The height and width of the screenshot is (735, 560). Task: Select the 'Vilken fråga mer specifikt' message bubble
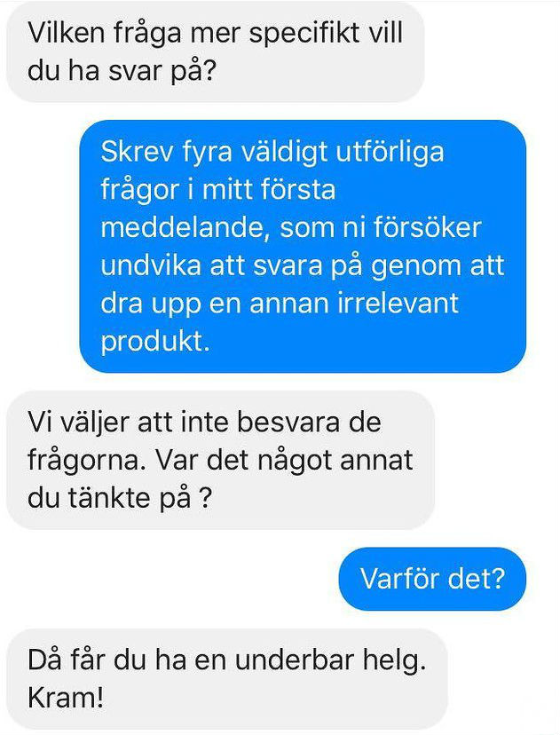(x=215, y=51)
